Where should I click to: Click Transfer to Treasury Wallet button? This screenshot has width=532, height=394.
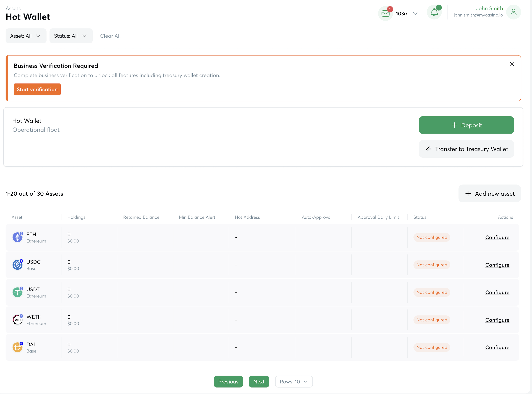(x=466, y=149)
